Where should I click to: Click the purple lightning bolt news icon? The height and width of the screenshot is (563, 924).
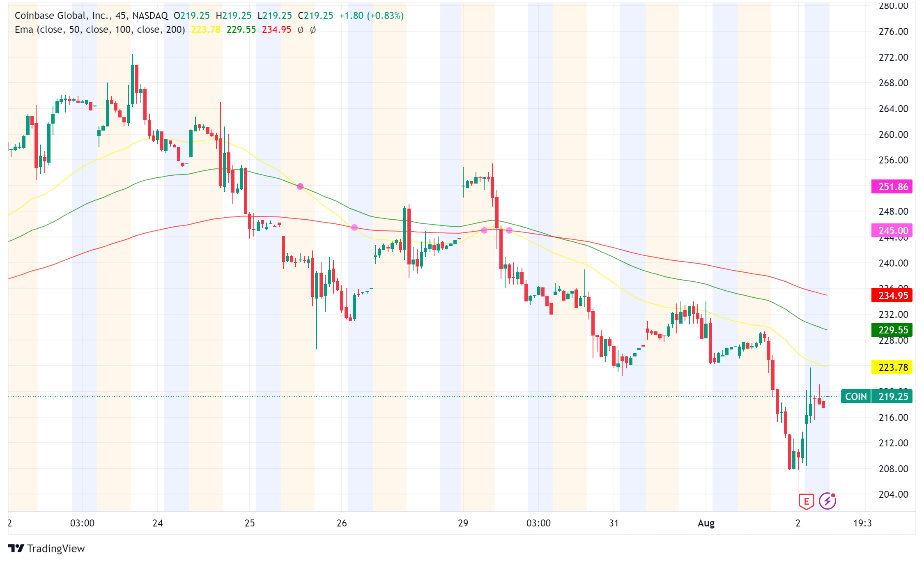point(827,501)
